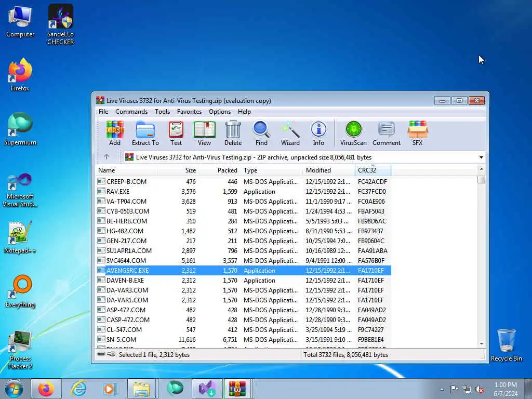Click the Extract To toolbar icon
This screenshot has height=399, width=532.
pyautogui.click(x=145, y=134)
